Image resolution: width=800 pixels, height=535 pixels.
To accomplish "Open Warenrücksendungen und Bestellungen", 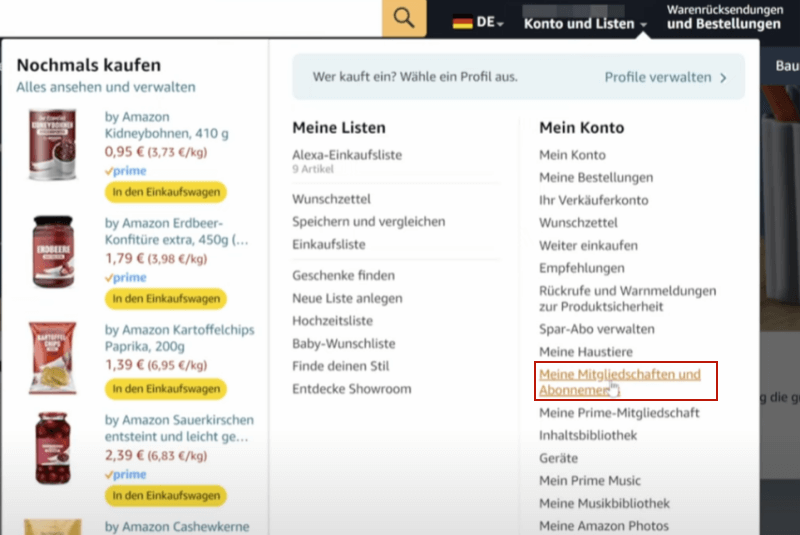I will tap(724, 17).
